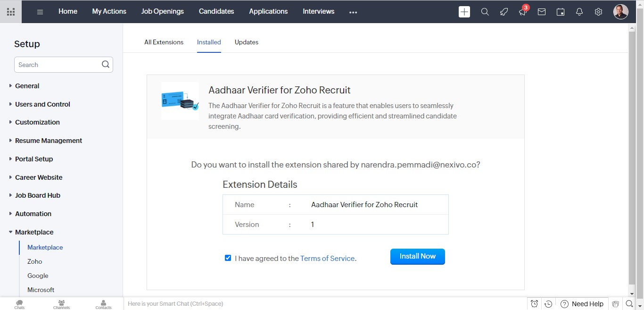Screen dimensions: 644x310
Task: Open Chats in bottom bar
Action: (19, 304)
